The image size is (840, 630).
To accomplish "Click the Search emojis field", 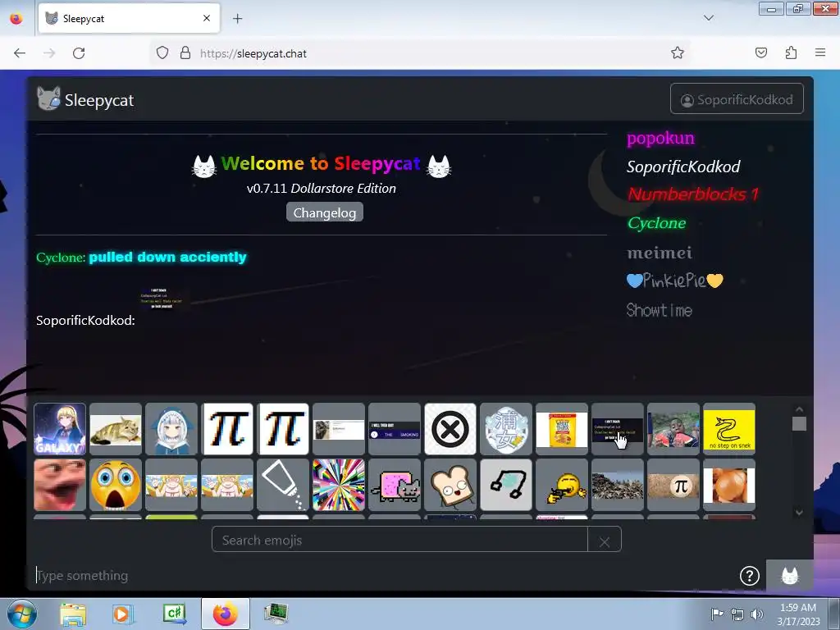I will click(399, 540).
